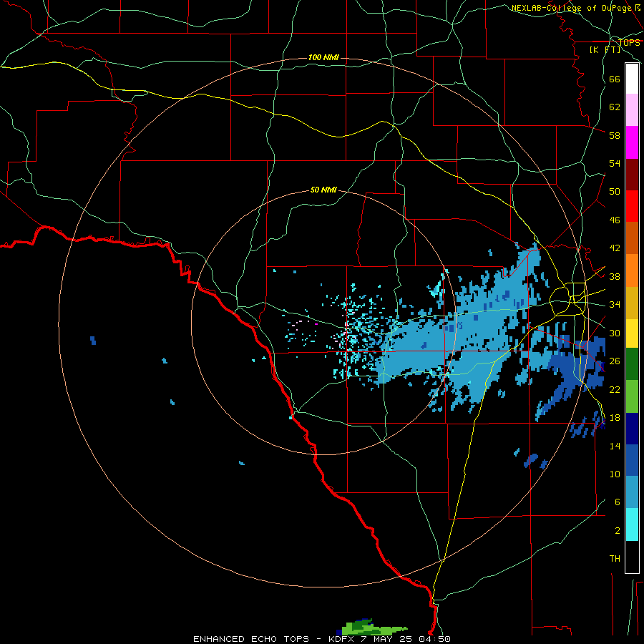Click the legend value "66"

click(615, 79)
